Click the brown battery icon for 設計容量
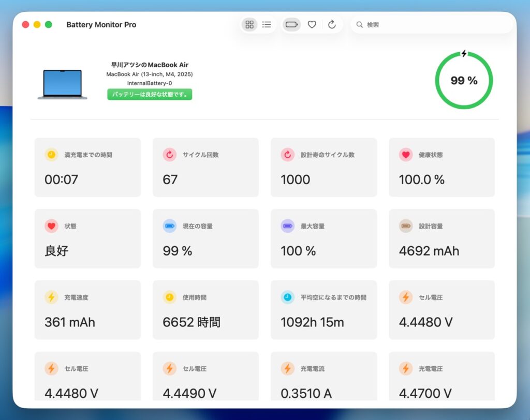The width and height of the screenshot is (530, 420). click(x=406, y=226)
